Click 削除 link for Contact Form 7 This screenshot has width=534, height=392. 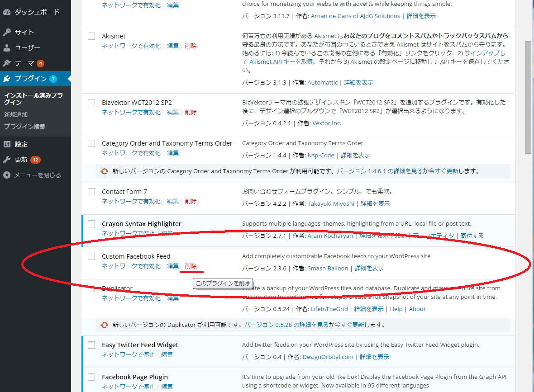tap(191, 202)
